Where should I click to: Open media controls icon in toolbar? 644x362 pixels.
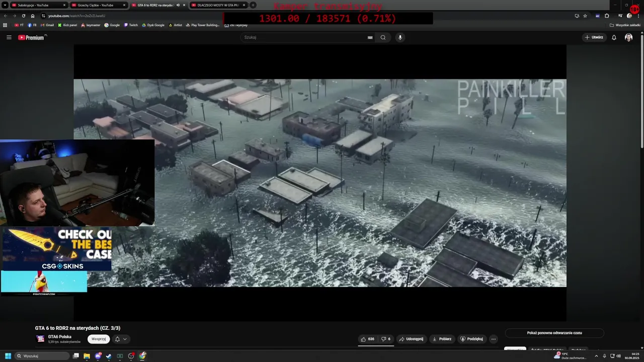coord(620,16)
